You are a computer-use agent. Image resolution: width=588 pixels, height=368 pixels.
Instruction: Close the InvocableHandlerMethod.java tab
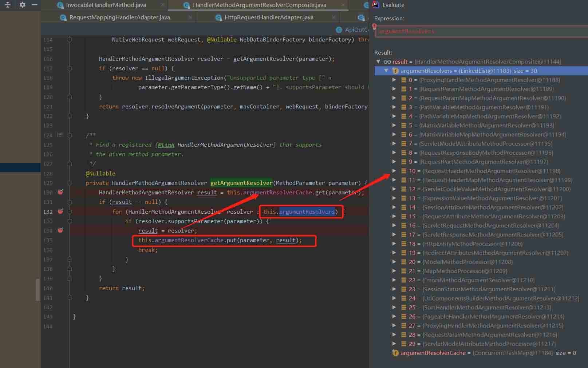point(163,5)
